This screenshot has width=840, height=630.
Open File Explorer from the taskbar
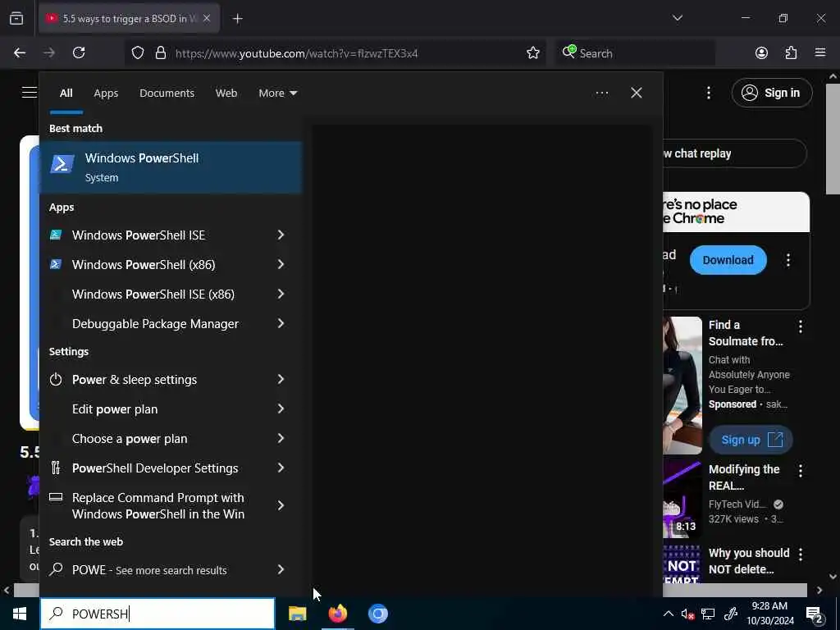tap(297, 614)
